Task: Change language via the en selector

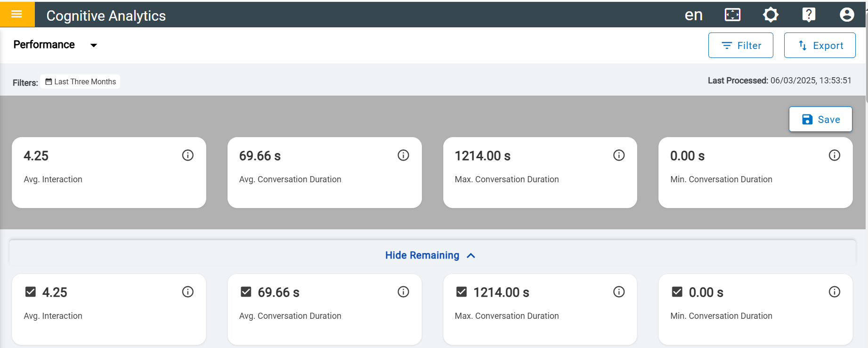Action: coord(693,15)
